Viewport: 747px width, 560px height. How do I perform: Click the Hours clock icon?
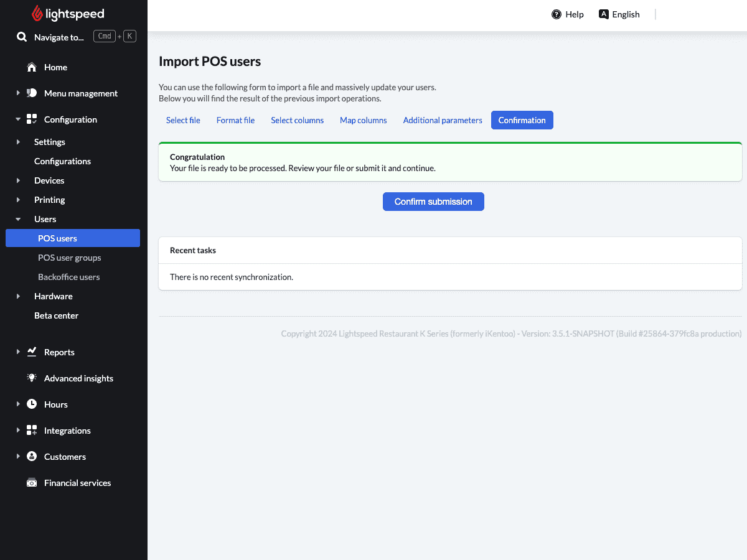(x=32, y=404)
